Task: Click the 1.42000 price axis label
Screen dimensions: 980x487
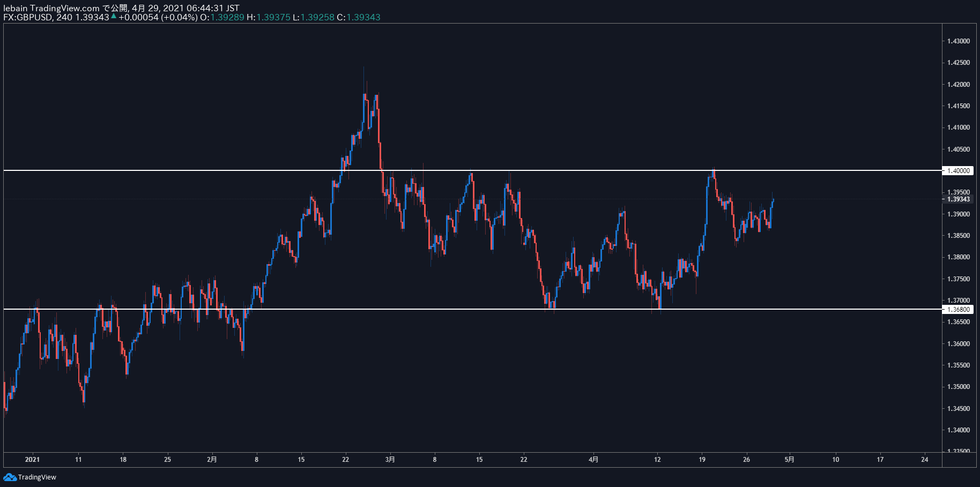Action: [x=958, y=85]
